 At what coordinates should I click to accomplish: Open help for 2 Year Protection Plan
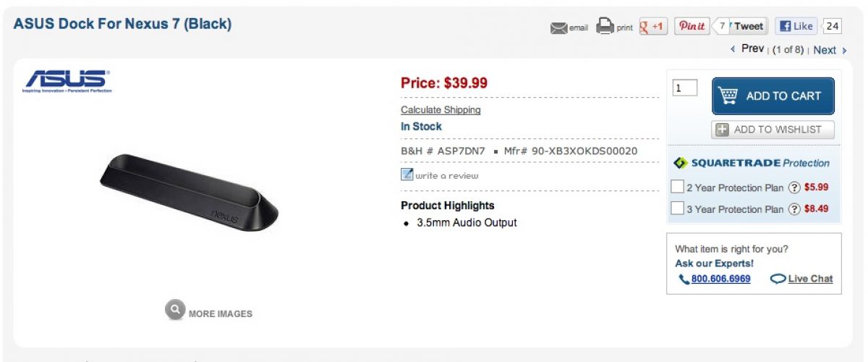pyautogui.click(x=793, y=188)
